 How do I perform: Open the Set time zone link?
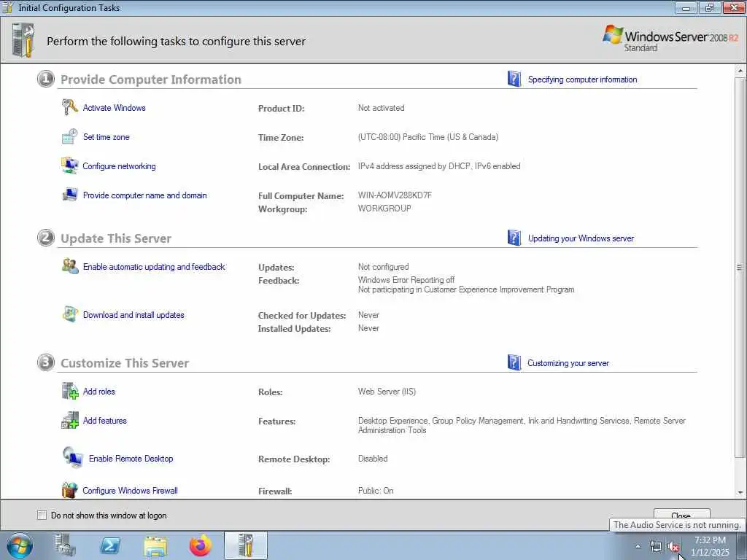(x=107, y=136)
